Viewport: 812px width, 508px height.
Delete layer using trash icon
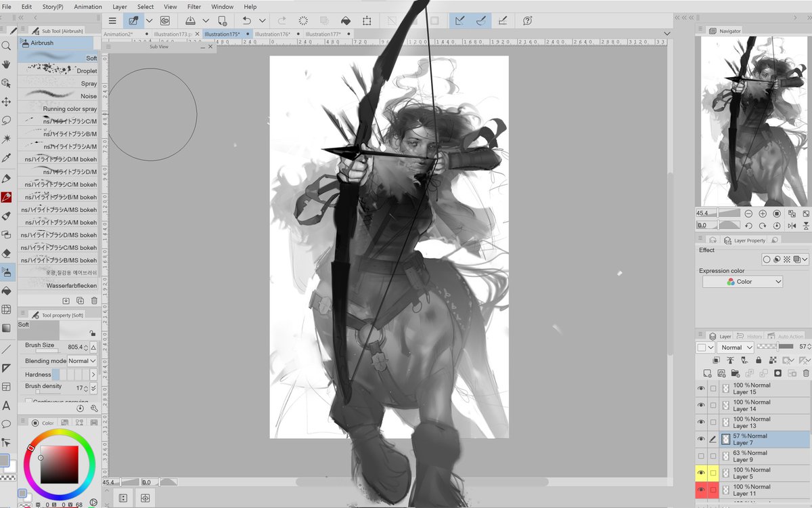pyautogui.click(x=805, y=373)
